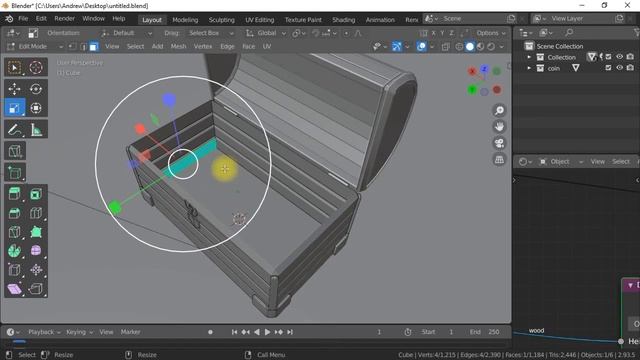Select the Spin tool
640x360 pixels.
tap(15, 251)
